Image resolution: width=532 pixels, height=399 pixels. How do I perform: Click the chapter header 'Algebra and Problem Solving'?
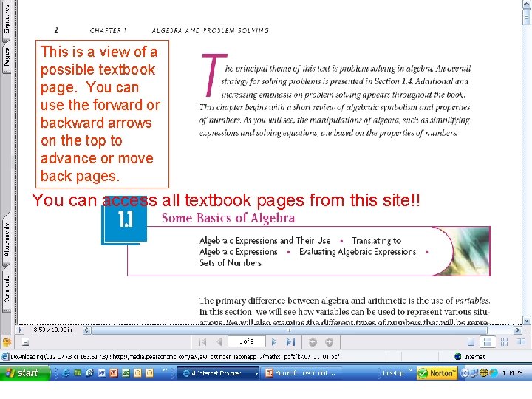click(x=211, y=30)
